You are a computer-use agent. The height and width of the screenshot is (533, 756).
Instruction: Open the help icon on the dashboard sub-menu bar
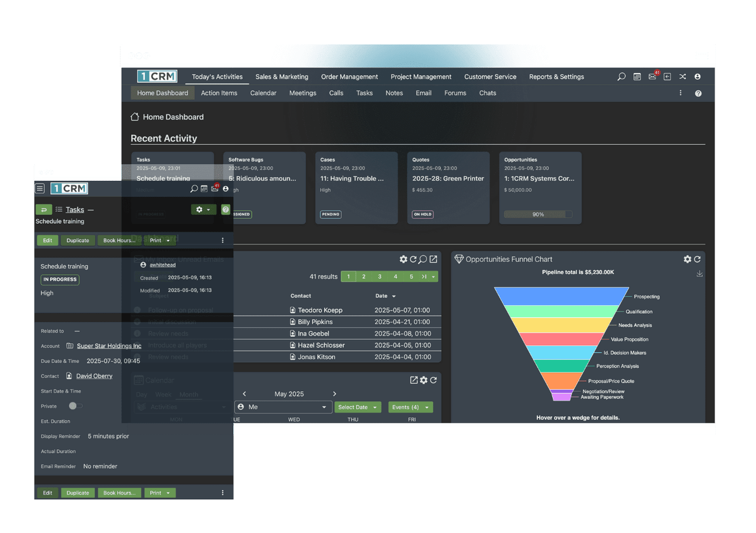(698, 93)
